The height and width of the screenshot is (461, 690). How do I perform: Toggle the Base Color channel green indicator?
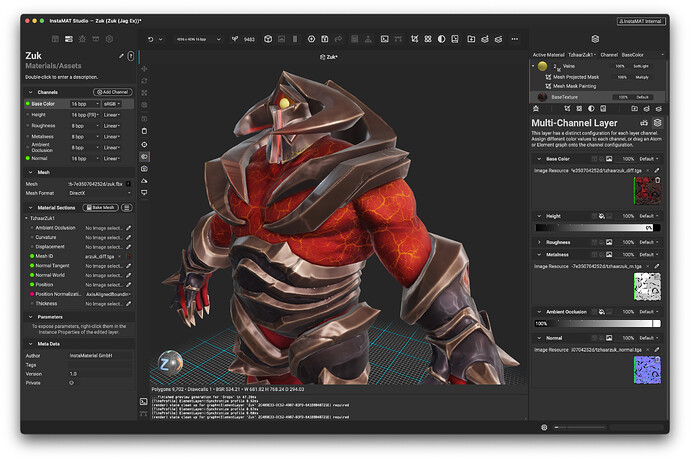tap(27, 103)
